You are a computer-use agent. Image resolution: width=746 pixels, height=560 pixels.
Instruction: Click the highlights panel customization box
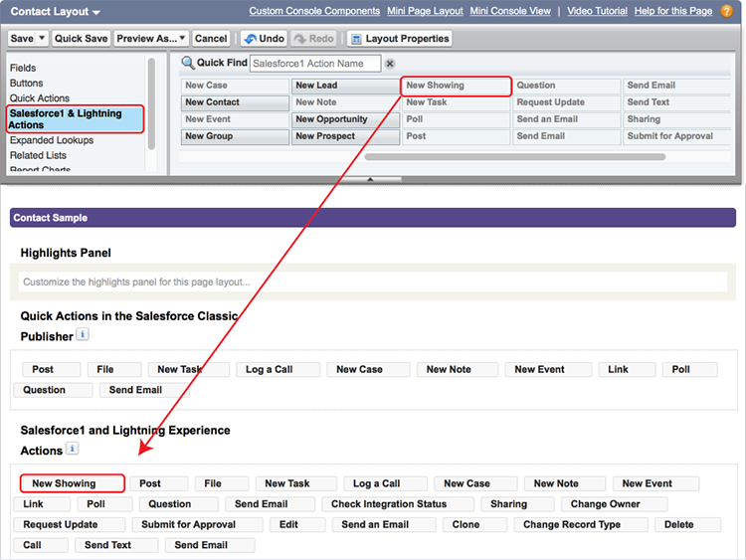pos(373,281)
